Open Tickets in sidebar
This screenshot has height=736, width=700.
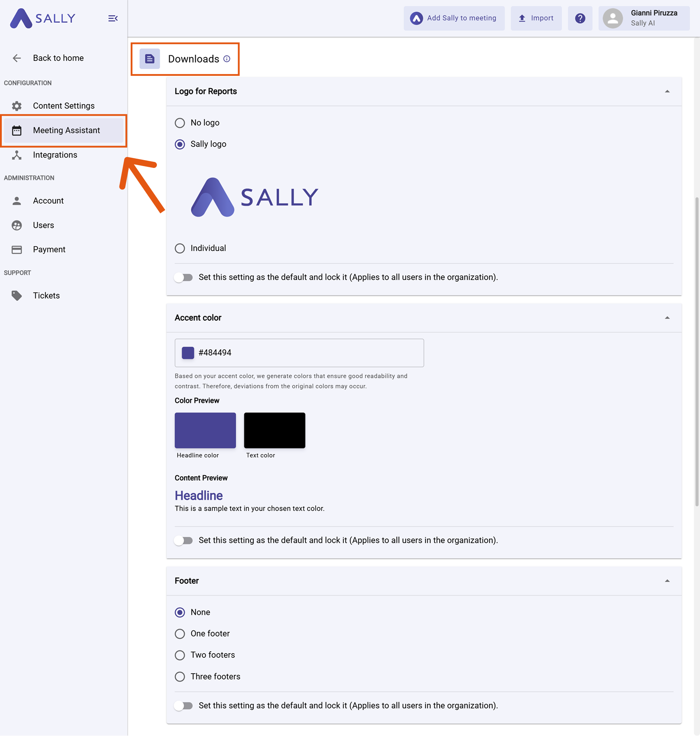tap(63, 296)
